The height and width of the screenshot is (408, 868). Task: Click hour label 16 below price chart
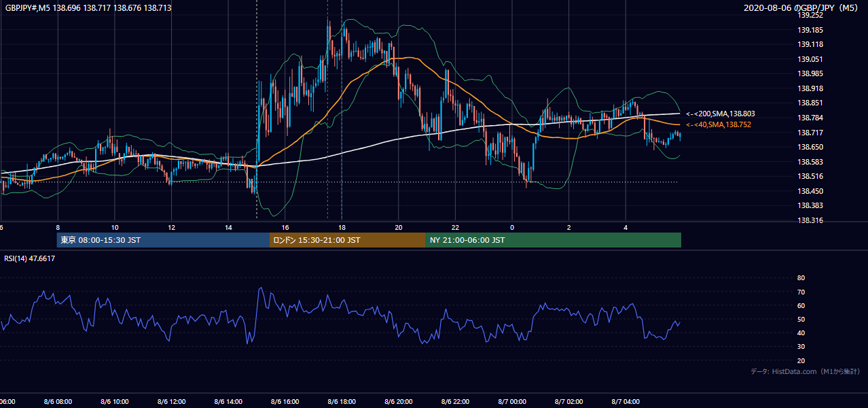click(285, 228)
